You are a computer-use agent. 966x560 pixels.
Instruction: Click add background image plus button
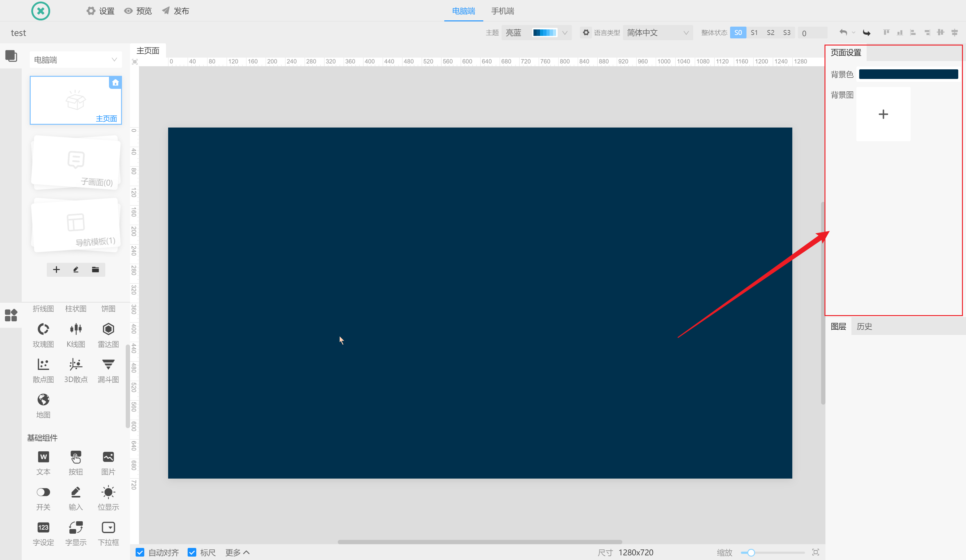coord(883,113)
